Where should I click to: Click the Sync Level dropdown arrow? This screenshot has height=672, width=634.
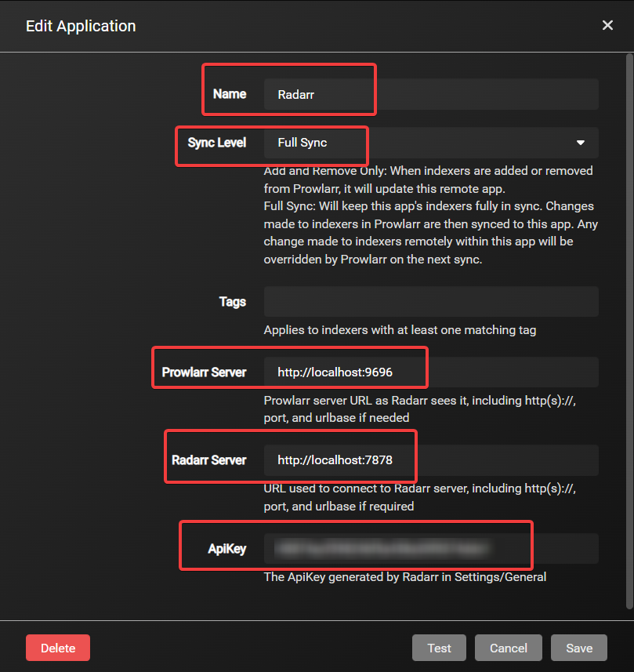581,143
